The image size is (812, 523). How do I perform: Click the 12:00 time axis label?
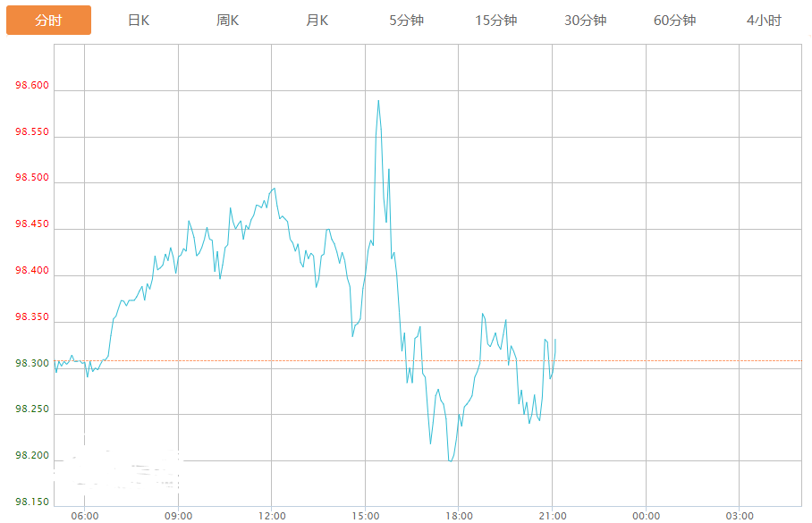pos(272,516)
